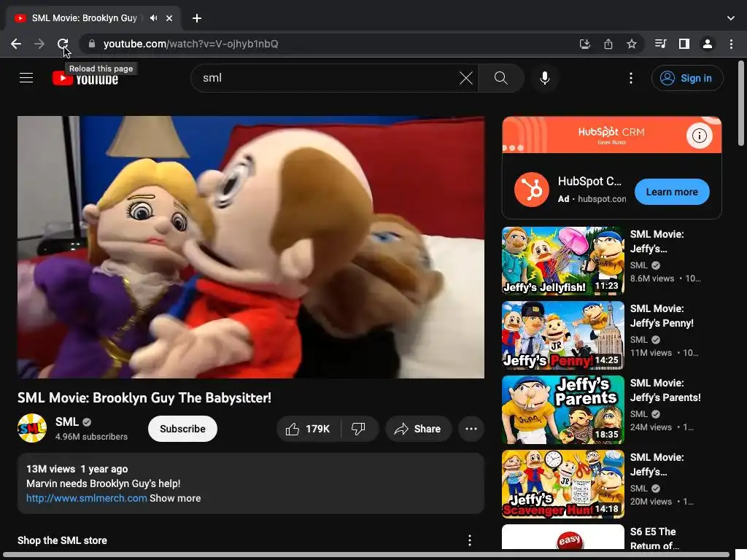Toggle the browser side panel
Image resolution: width=747 pixels, height=560 pixels.
tap(684, 44)
